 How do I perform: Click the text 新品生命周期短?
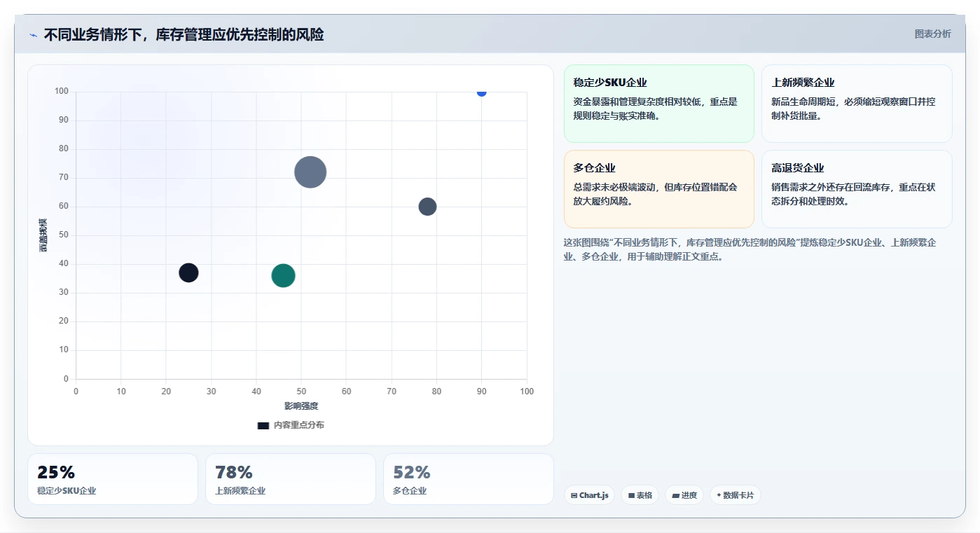(x=801, y=102)
